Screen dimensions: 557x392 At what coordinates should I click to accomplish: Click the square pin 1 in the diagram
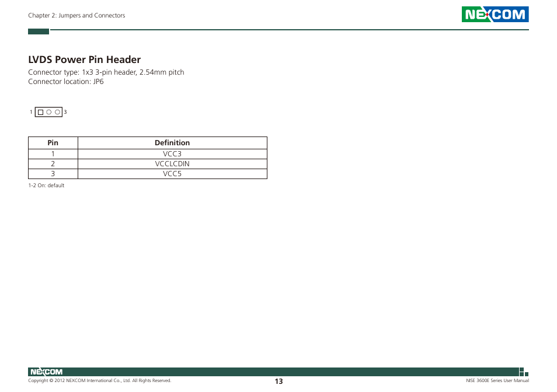point(40,112)
